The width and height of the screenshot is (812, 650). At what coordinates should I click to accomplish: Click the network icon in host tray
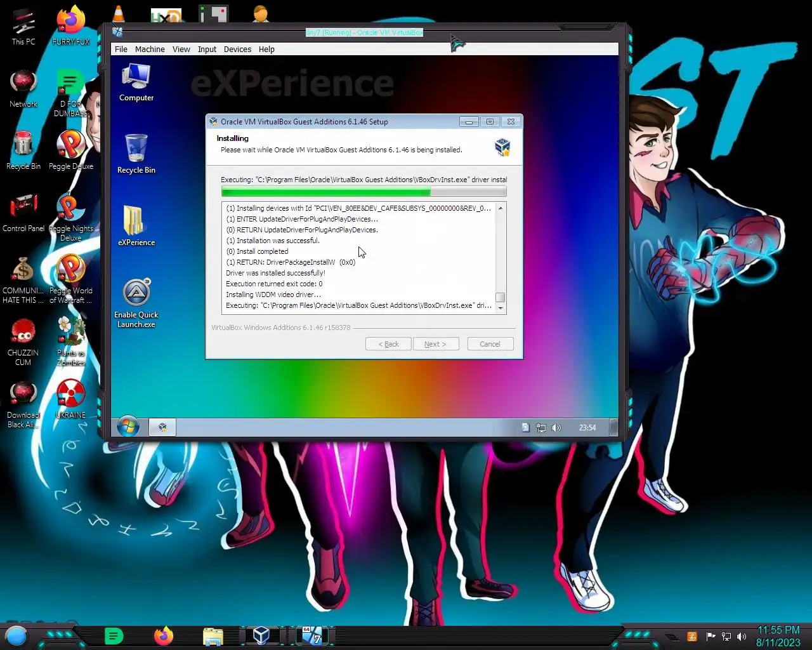tap(726, 636)
